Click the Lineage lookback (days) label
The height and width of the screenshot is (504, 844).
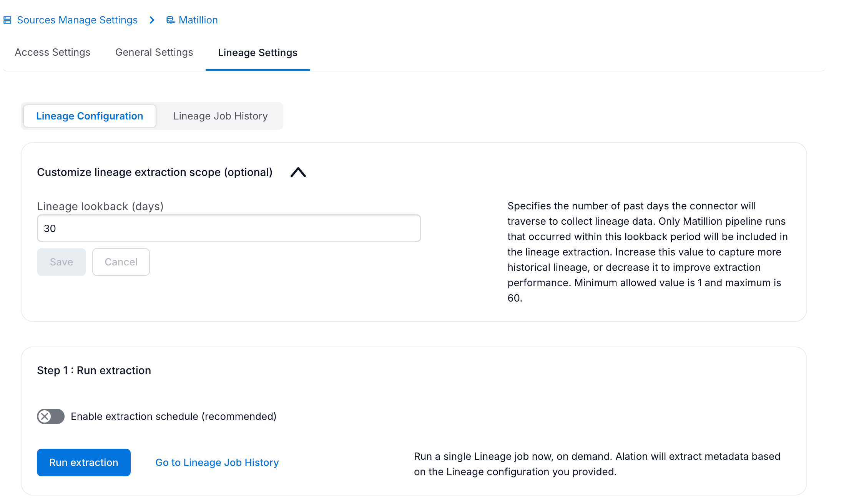point(100,206)
